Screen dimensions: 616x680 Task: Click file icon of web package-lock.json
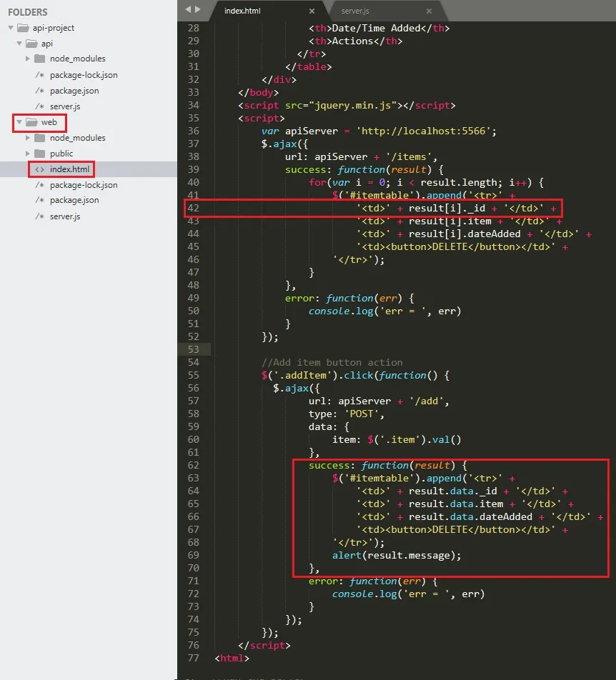40,185
